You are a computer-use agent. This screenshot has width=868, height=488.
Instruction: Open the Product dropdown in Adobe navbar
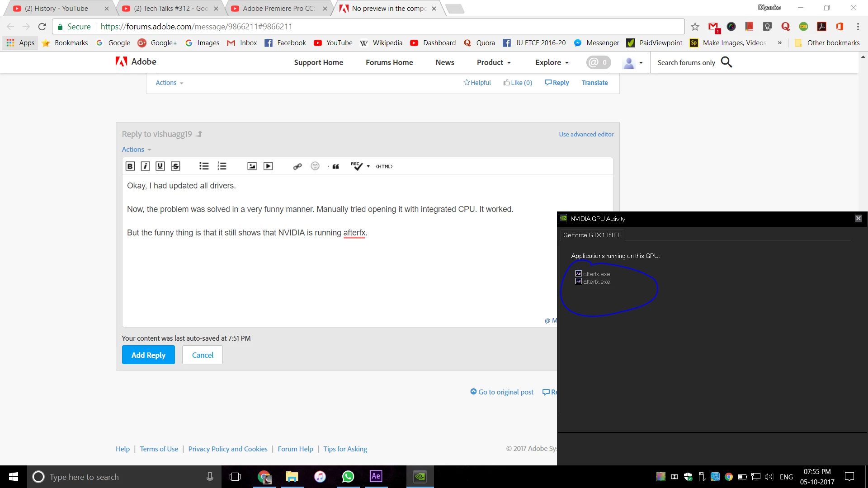pos(494,62)
